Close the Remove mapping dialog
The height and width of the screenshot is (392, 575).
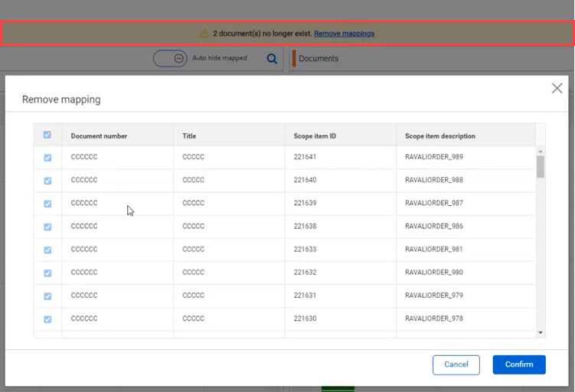pos(557,89)
